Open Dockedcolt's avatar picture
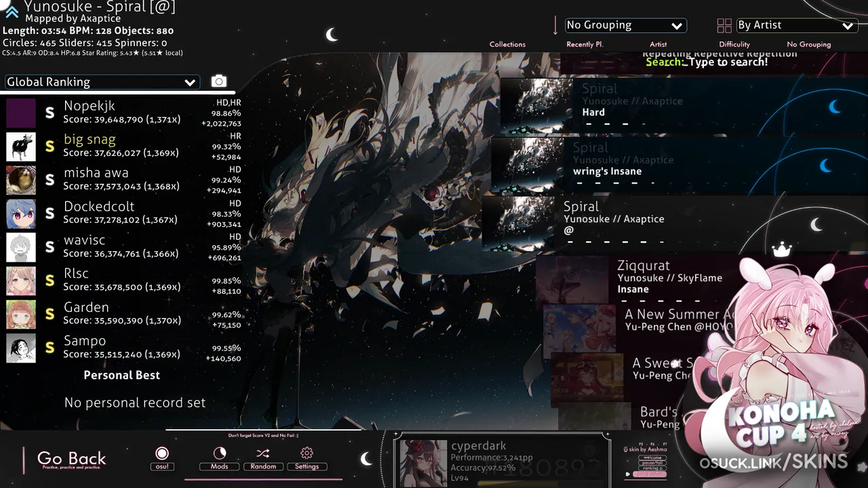 coord(21,213)
